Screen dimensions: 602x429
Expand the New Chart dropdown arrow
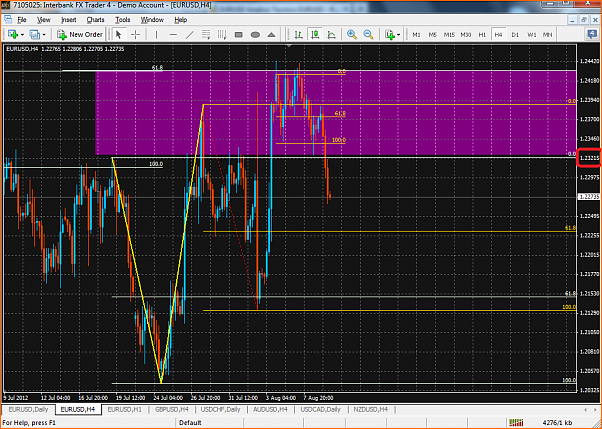tap(22, 35)
